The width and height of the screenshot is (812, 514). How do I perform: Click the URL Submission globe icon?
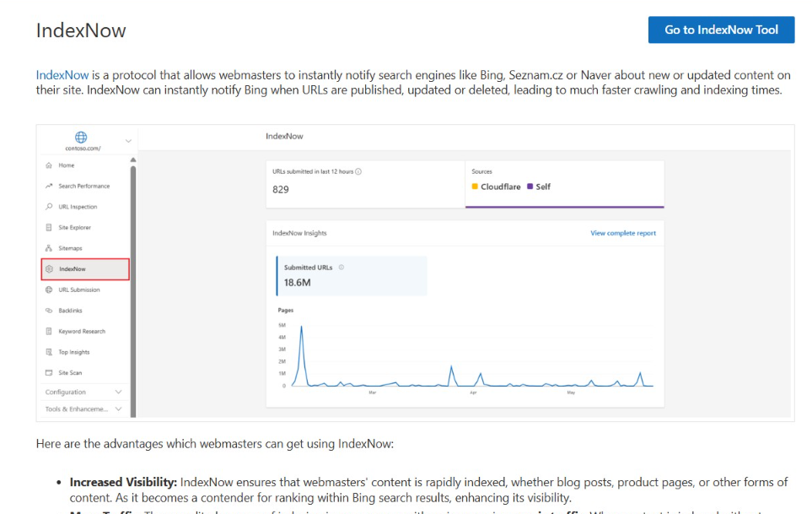coord(49,289)
